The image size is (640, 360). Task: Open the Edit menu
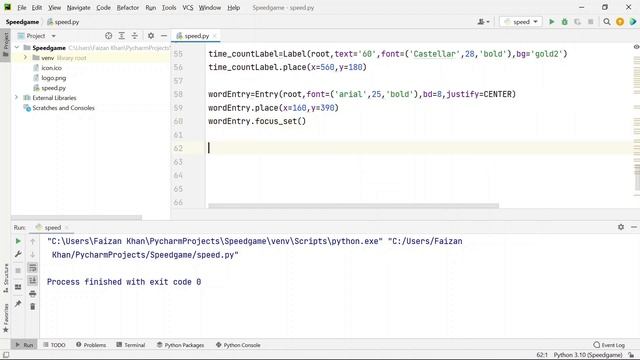[37, 7]
